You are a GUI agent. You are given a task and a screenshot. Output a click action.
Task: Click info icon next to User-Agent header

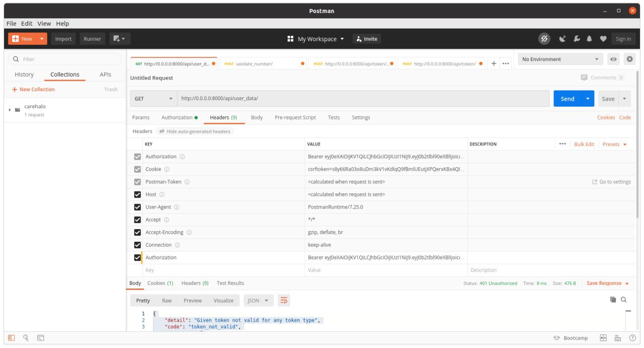click(x=177, y=207)
